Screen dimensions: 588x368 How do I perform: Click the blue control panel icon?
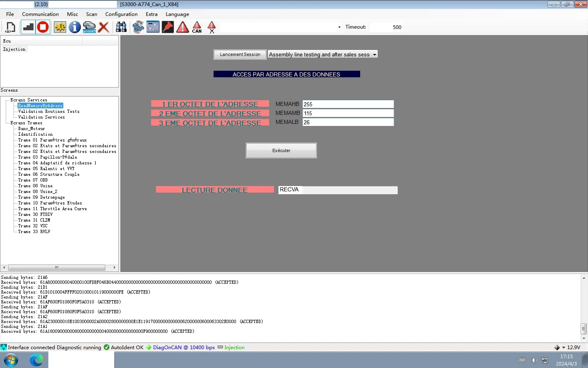[153, 27]
